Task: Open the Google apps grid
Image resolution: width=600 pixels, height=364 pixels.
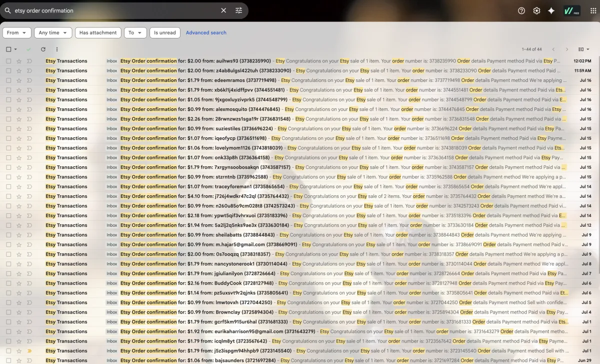Action: point(593,10)
